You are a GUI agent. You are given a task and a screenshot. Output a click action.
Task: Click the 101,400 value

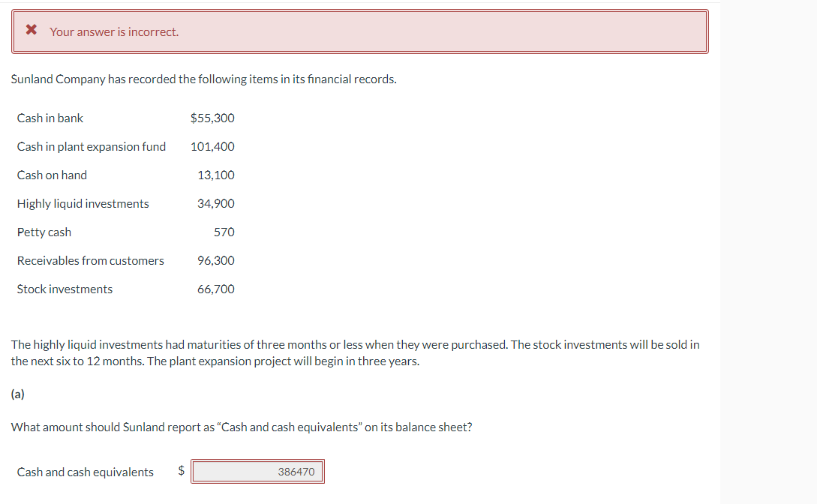point(215,146)
